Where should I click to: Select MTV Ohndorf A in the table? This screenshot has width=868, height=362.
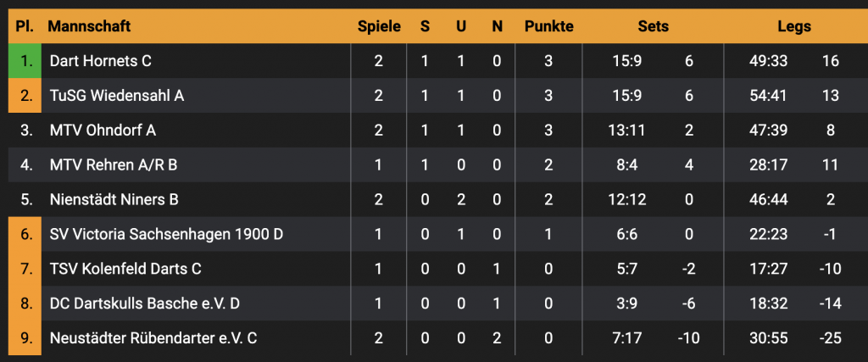coord(103,131)
